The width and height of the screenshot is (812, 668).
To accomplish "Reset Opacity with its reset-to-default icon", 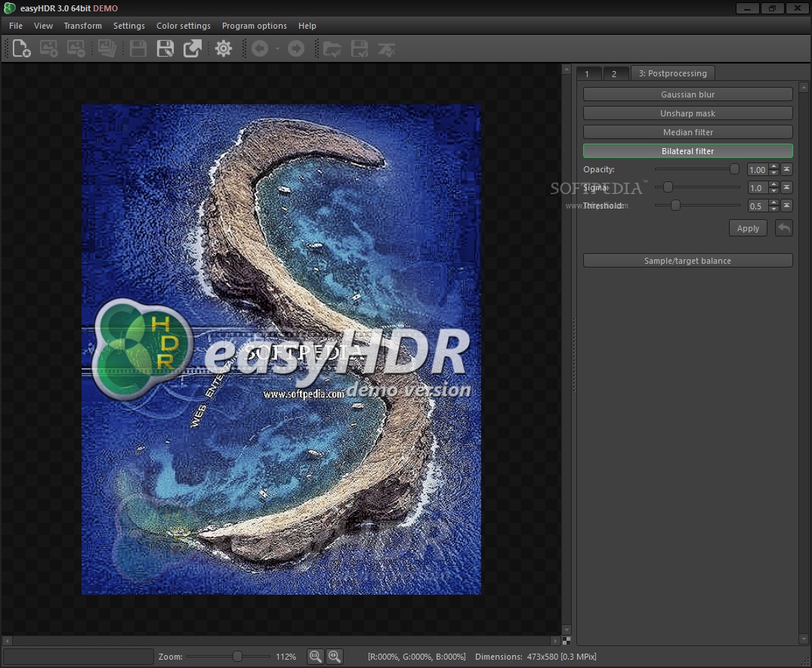I will pos(786,169).
